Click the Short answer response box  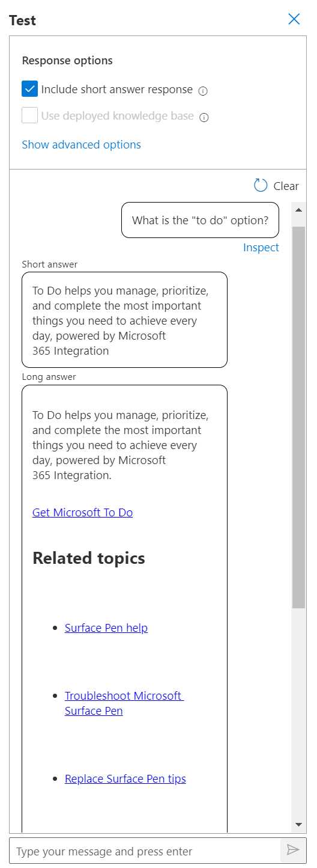coord(124,320)
